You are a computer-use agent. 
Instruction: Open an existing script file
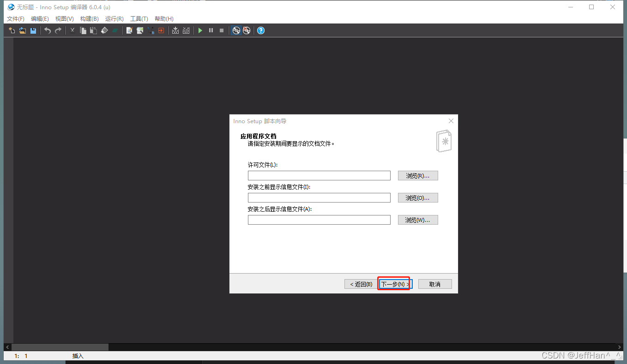coord(22,30)
